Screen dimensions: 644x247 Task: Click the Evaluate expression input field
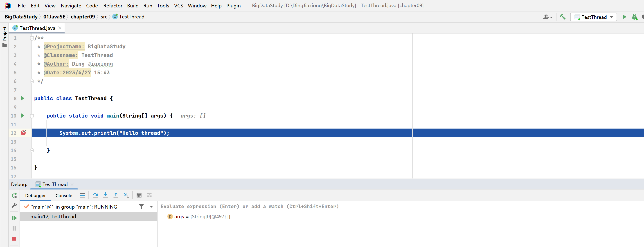[x=401, y=207]
